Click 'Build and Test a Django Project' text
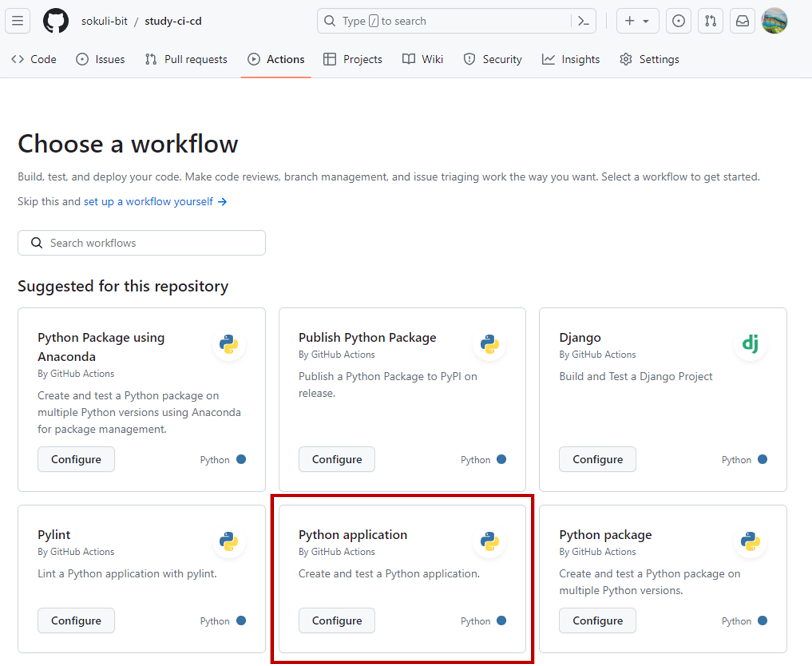812x666 pixels. pyautogui.click(x=636, y=377)
